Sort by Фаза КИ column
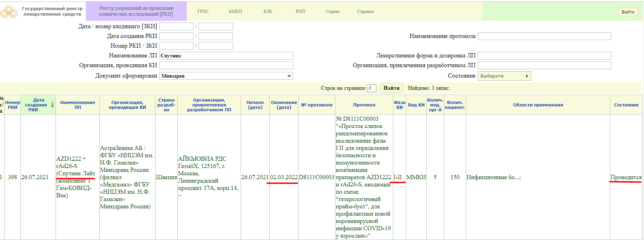This screenshot has height=240, width=644. point(400,105)
